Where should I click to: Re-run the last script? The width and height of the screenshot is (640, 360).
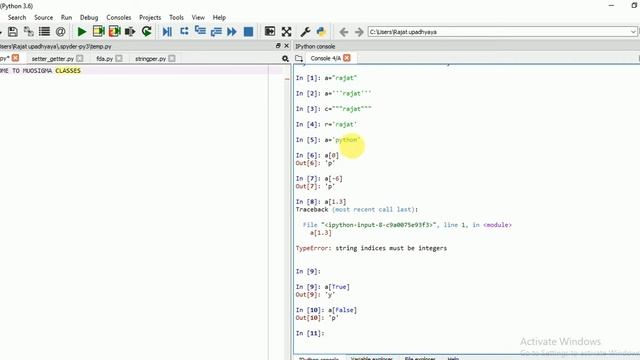(147, 31)
